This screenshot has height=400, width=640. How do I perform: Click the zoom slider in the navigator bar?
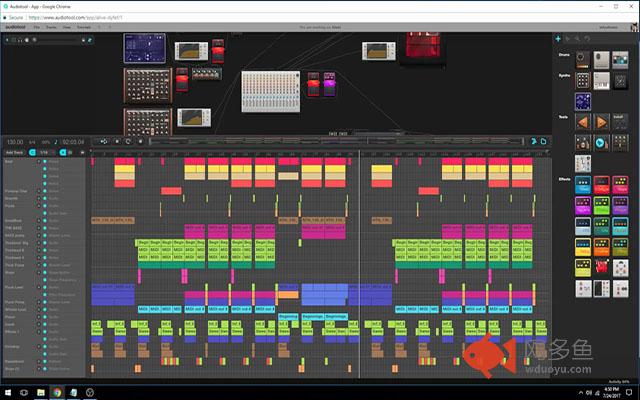58,40
